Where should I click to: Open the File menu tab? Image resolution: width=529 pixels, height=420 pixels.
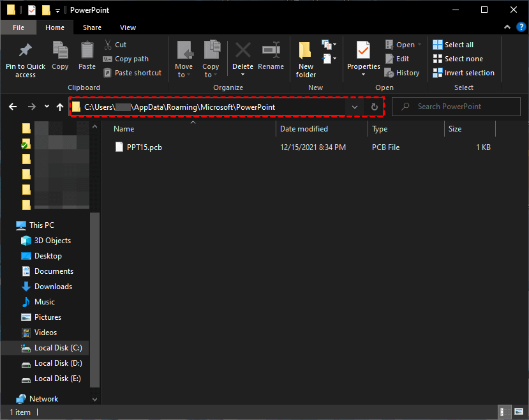19,27
